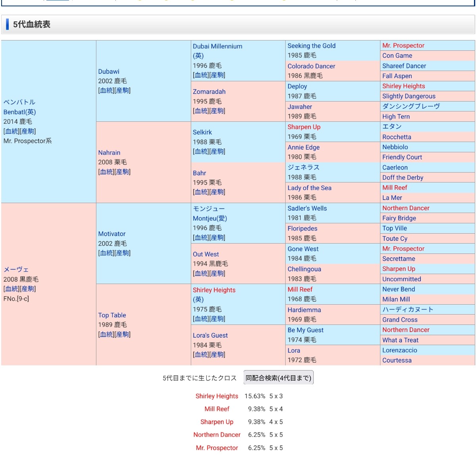Open the Dubai Millennium link
Screen dimensions: 476x455
[217, 46]
